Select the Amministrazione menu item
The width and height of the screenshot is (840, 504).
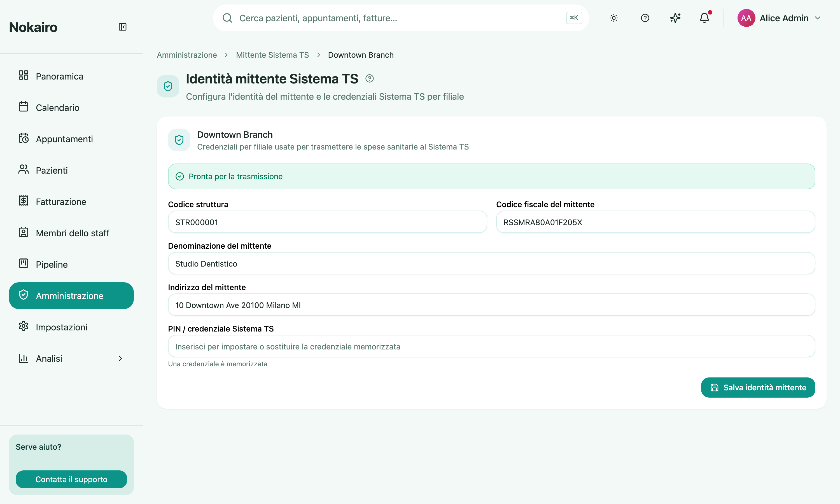pyautogui.click(x=71, y=296)
